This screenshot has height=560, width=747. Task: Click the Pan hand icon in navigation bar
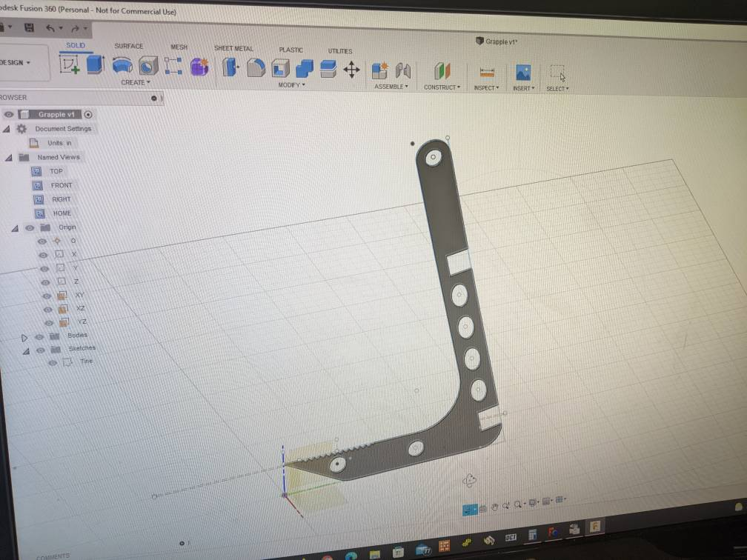pyautogui.click(x=494, y=507)
